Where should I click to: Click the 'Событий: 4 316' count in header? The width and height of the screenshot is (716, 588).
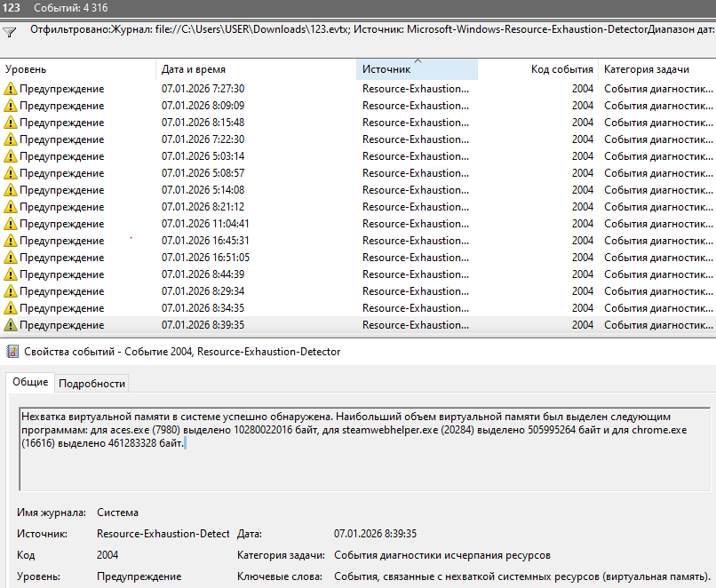pyautogui.click(x=71, y=8)
